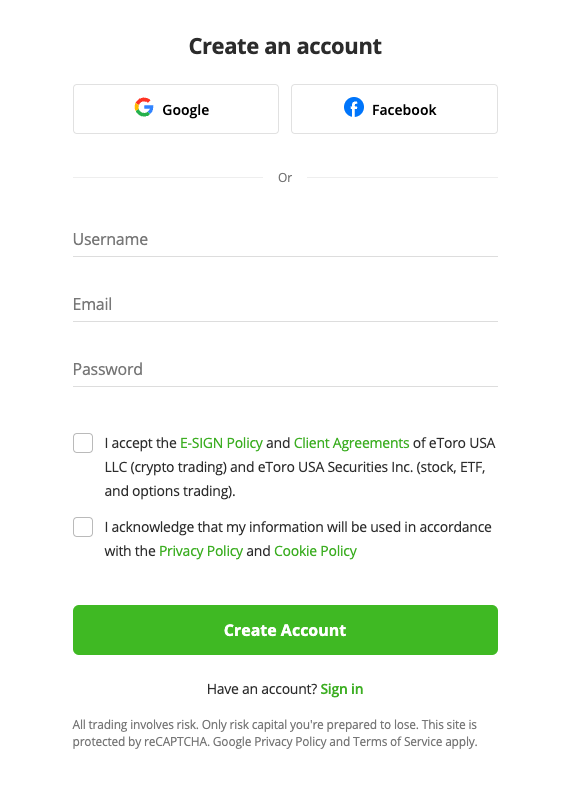Focus the Password input field
This screenshot has width=573, height=791.
[285, 370]
